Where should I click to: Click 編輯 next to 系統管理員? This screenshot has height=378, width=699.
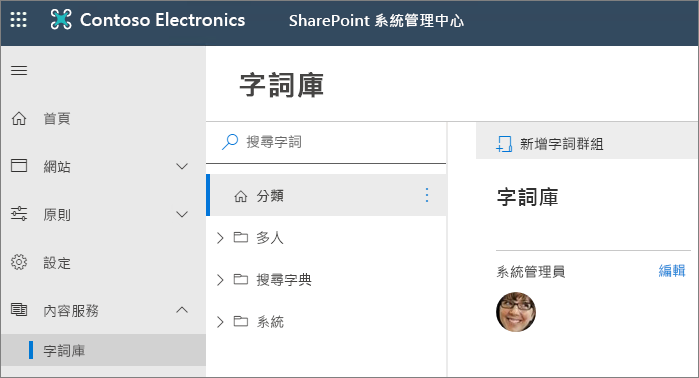point(672,271)
